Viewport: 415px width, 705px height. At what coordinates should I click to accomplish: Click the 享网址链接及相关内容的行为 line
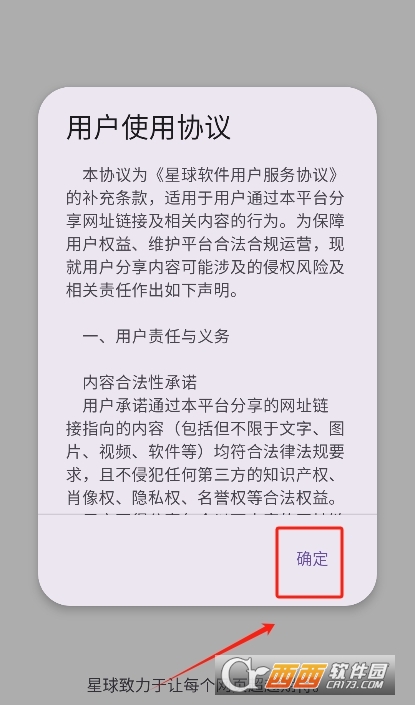coord(205,221)
